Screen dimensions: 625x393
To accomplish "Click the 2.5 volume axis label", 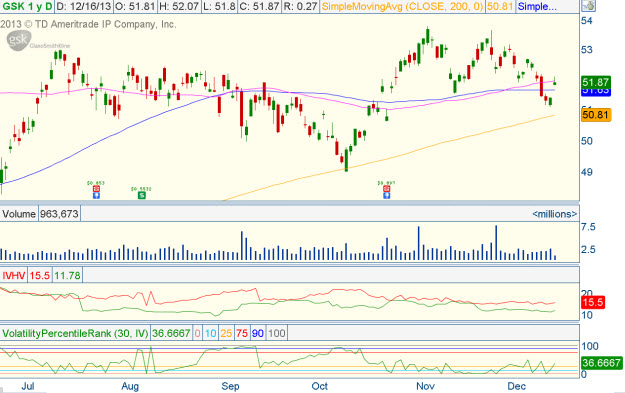I will pos(588,250).
